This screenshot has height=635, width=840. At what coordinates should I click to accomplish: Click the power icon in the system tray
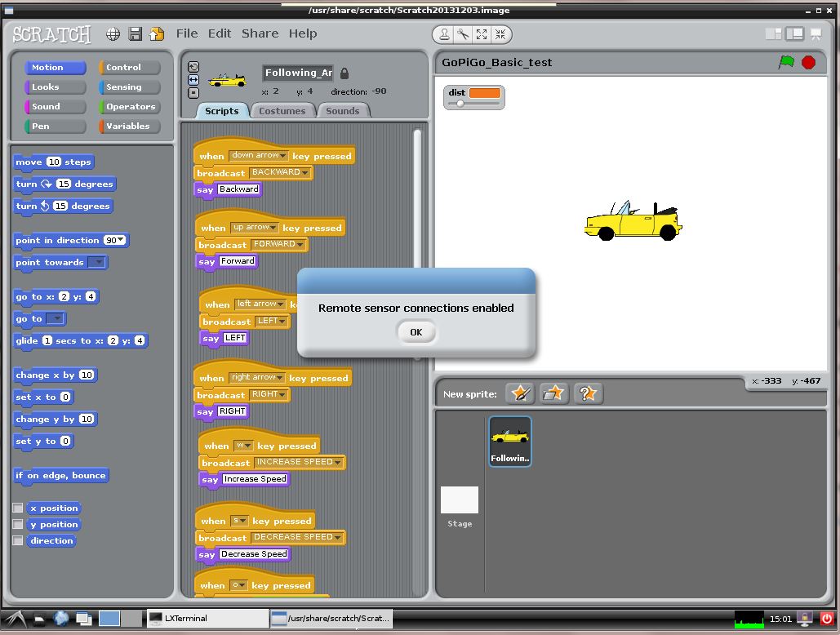(x=827, y=619)
